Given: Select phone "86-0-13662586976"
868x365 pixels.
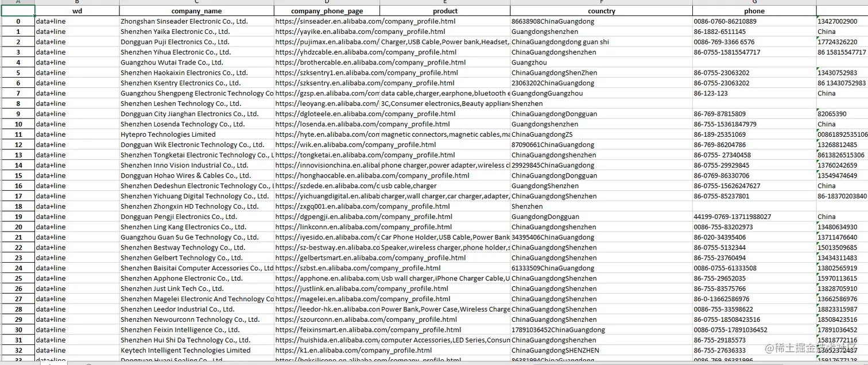Looking at the screenshot, I should [754, 299].
